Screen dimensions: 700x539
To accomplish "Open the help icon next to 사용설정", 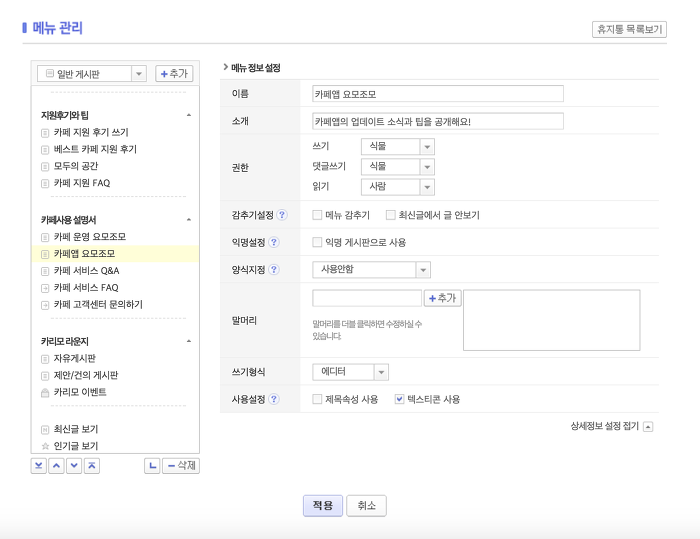I will [274, 399].
